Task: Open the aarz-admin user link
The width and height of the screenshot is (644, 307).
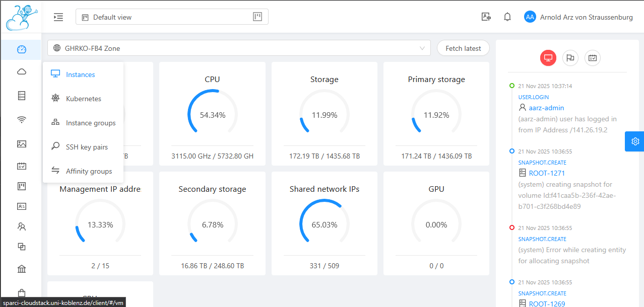Action: click(546, 108)
